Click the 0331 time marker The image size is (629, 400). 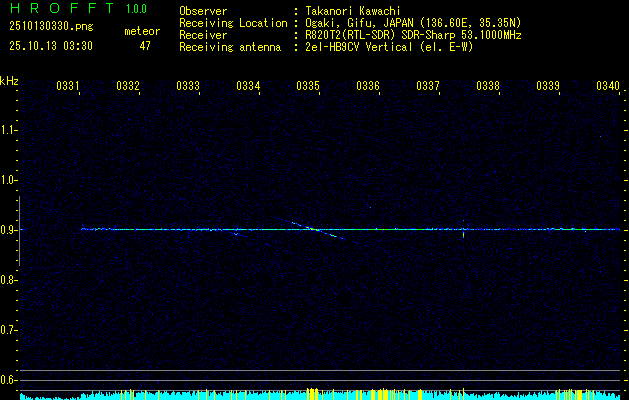pos(67,86)
